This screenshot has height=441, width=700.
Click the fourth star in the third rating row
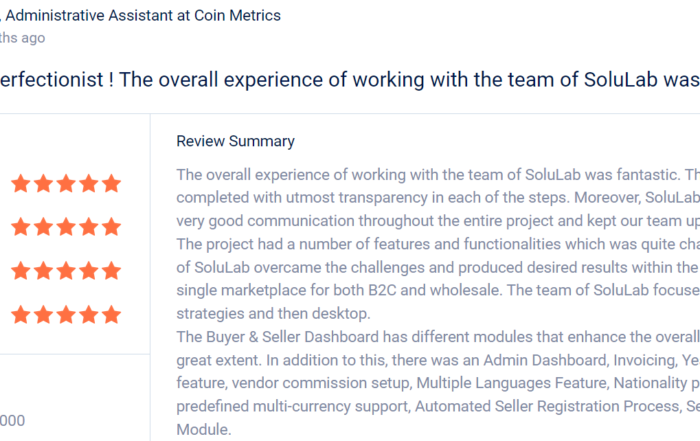[89, 270]
